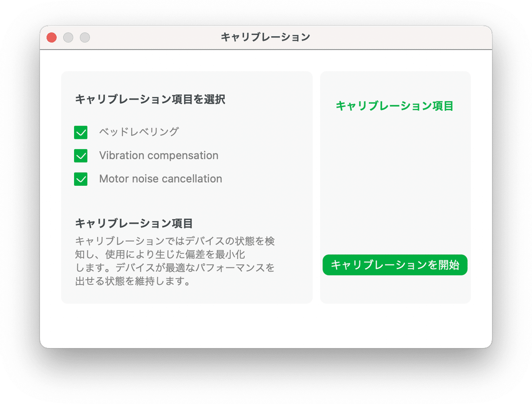This screenshot has width=532, height=404.
Task: Uncheck the ベッドレベリング checkbox
Action: [81, 132]
